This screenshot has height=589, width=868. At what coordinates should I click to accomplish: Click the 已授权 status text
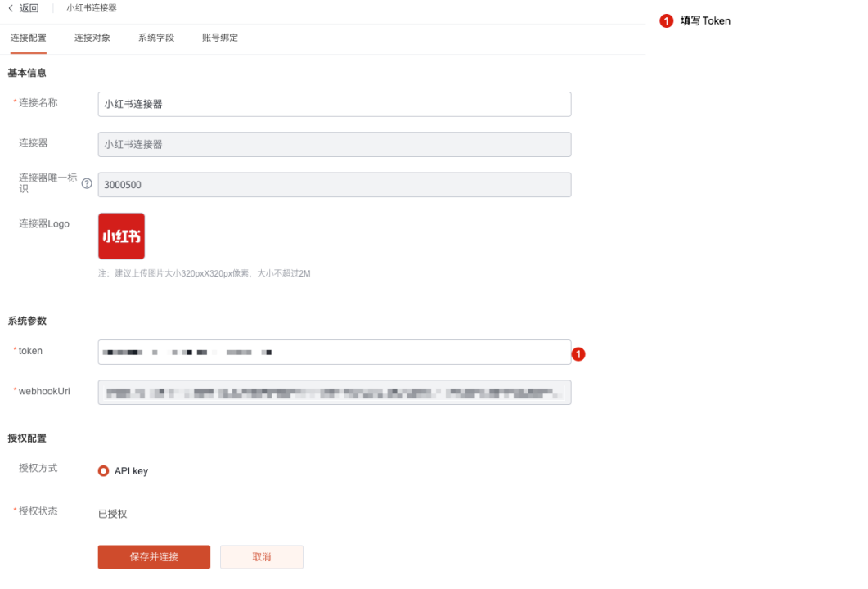[112, 514]
